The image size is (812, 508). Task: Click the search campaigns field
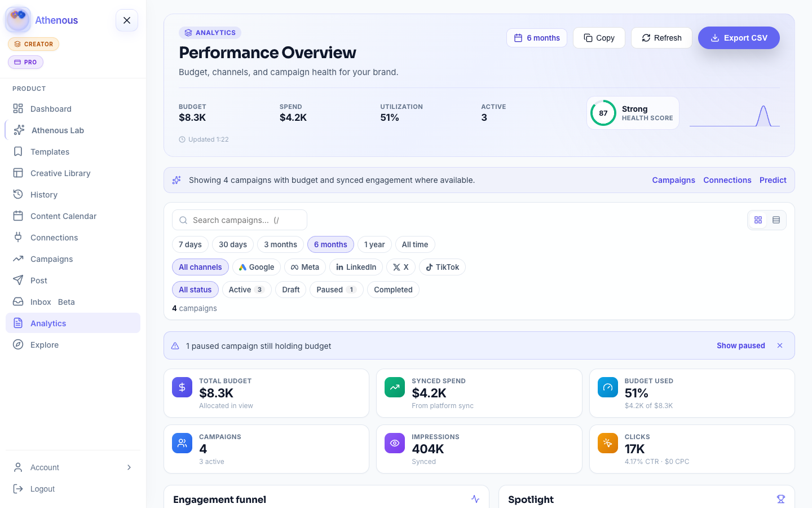(240, 220)
